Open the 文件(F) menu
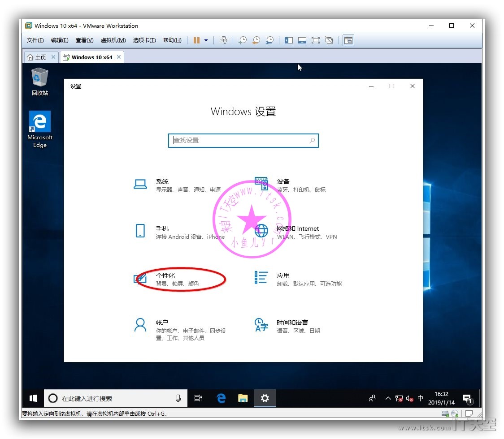This screenshot has width=504, height=439. pyautogui.click(x=35, y=40)
